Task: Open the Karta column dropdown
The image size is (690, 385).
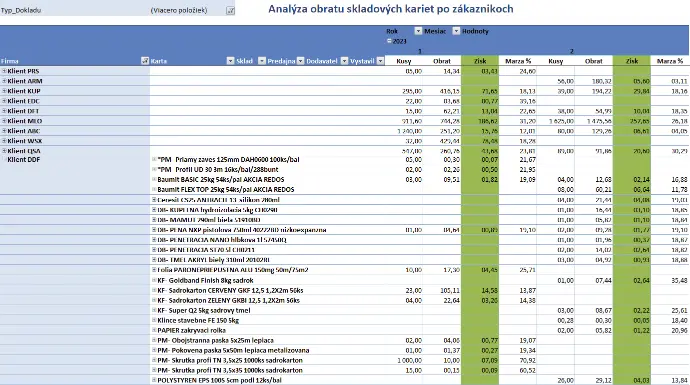Action: coord(230,61)
